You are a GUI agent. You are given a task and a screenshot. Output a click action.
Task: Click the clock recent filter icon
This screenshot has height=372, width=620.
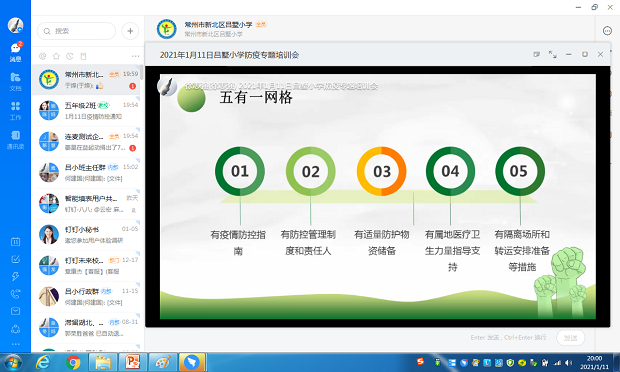point(70,56)
